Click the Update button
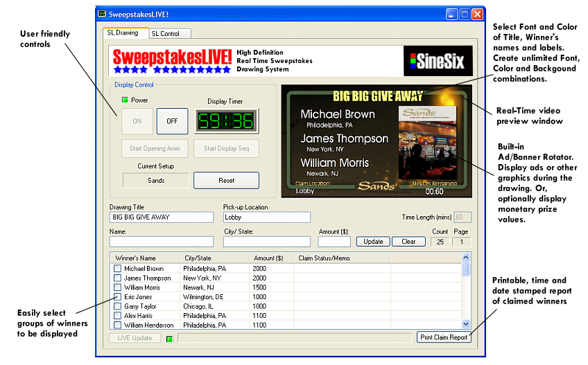The image size is (588, 365). pyautogui.click(x=373, y=241)
